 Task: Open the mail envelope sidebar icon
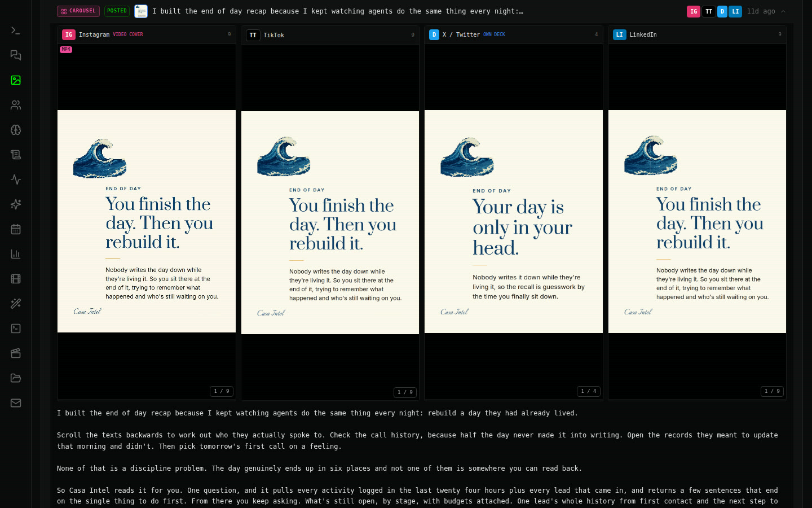[x=16, y=403]
